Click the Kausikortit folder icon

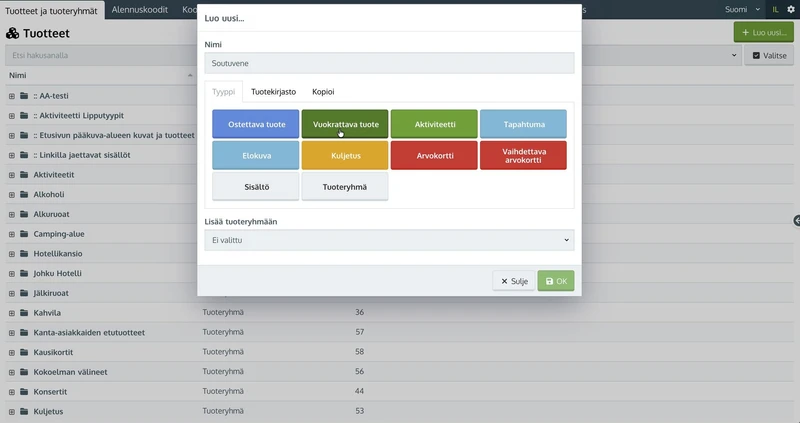pos(24,352)
